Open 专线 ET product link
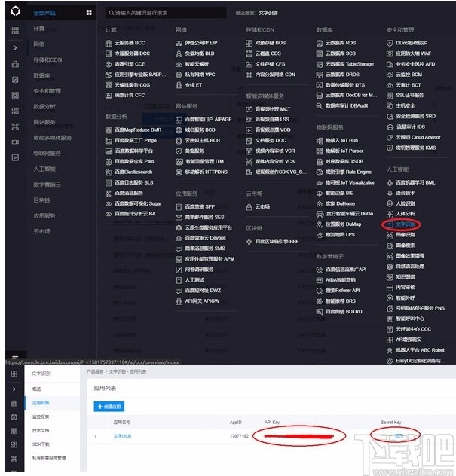Viewport: 456px width, 476px height. coord(193,85)
